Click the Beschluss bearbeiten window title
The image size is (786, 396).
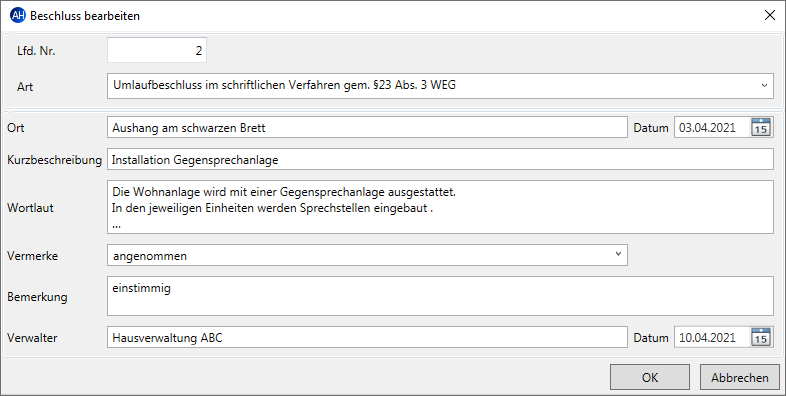(85, 16)
